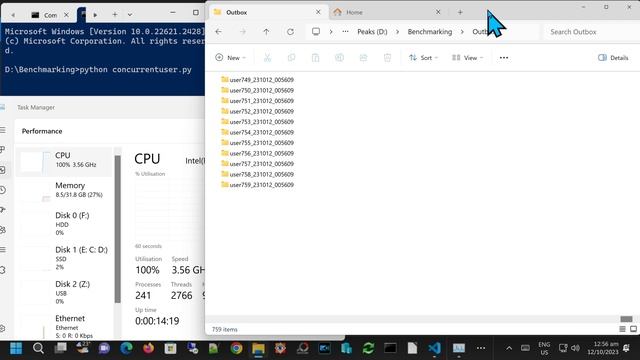Viewport: 640px width, 360px height.
Task: Launch Firefox from taskbar
Action: pyautogui.click(x=149, y=348)
